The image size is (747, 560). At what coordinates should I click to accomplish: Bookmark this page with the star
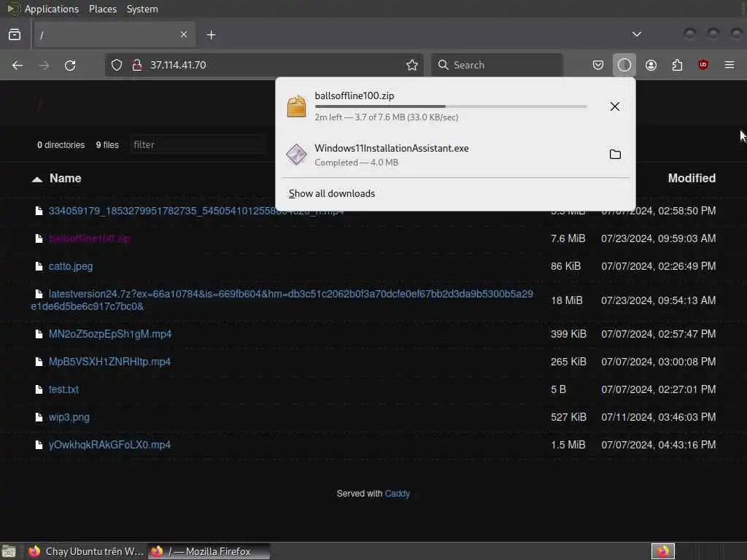tap(412, 65)
